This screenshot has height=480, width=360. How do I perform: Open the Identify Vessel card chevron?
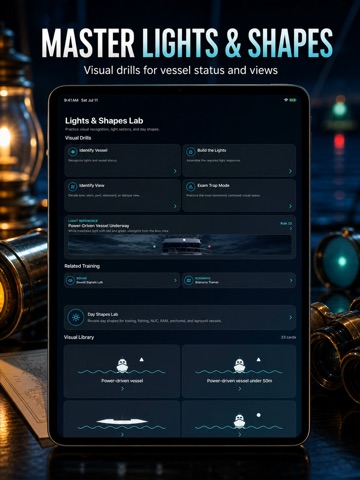coord(175,171)
